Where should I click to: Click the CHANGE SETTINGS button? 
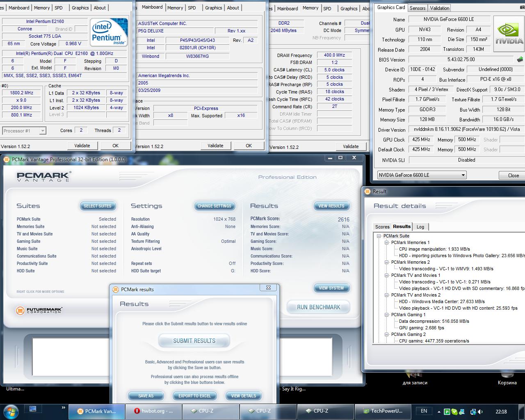point(215,206)
